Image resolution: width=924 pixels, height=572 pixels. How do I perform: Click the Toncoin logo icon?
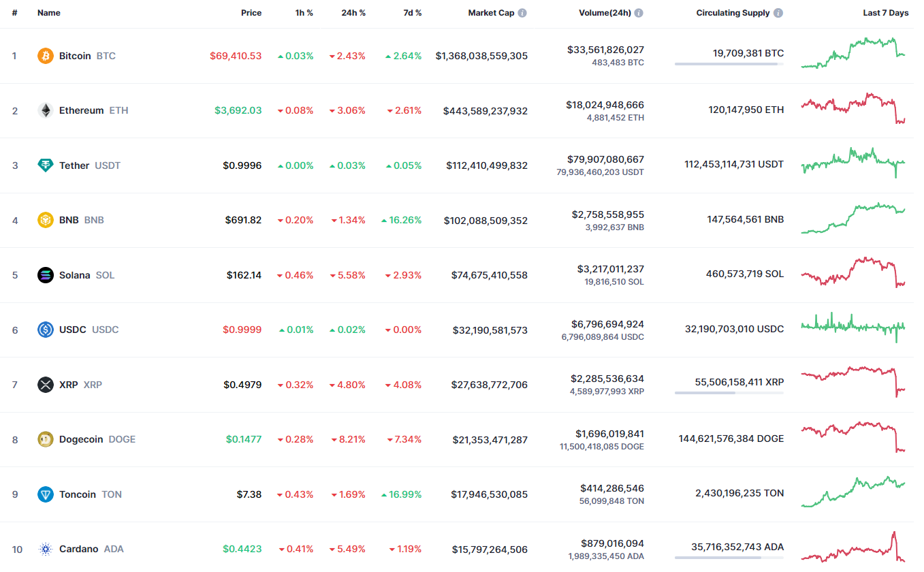tap(46, 494)
